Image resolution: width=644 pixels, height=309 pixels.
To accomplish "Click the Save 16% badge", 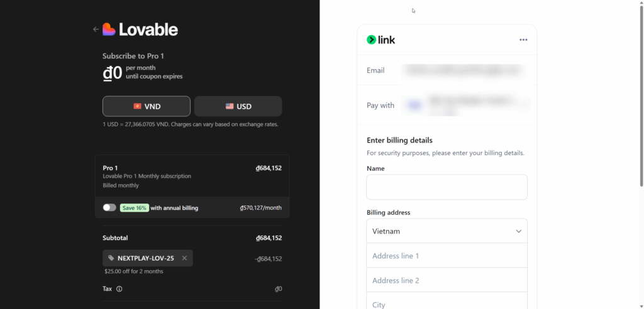I will click(x=135, y=208).
